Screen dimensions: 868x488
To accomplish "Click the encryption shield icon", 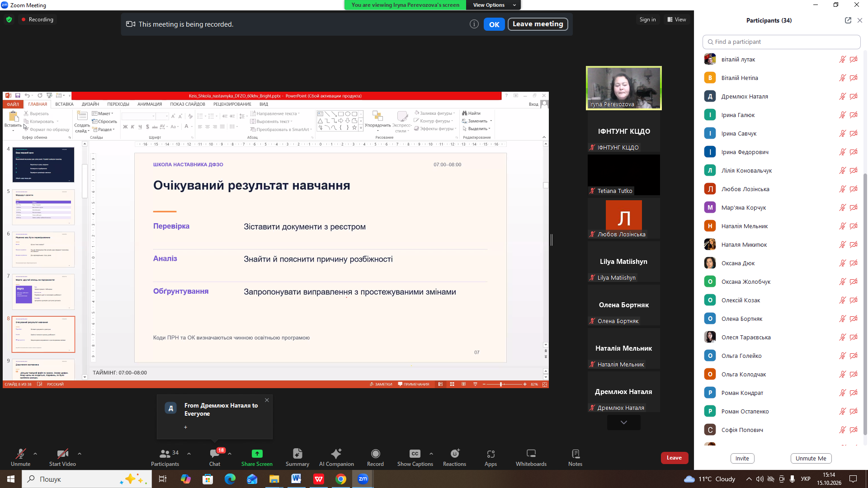I will 9,19.
